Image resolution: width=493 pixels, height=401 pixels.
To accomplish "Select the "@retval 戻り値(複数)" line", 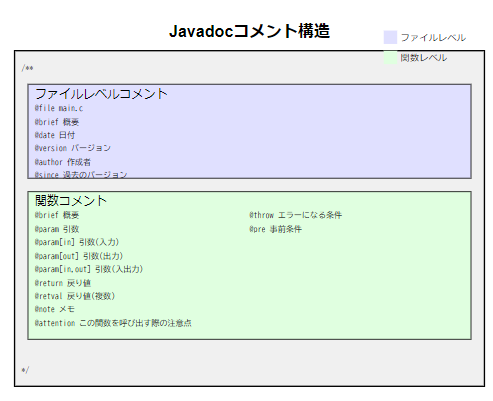I will [75, 296].
